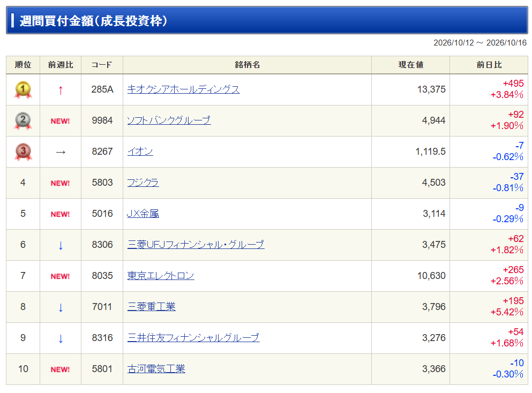The width and height of the screenshot is (532, 393).
Task: Select the code cell 7011
Action: click(102, 307)
